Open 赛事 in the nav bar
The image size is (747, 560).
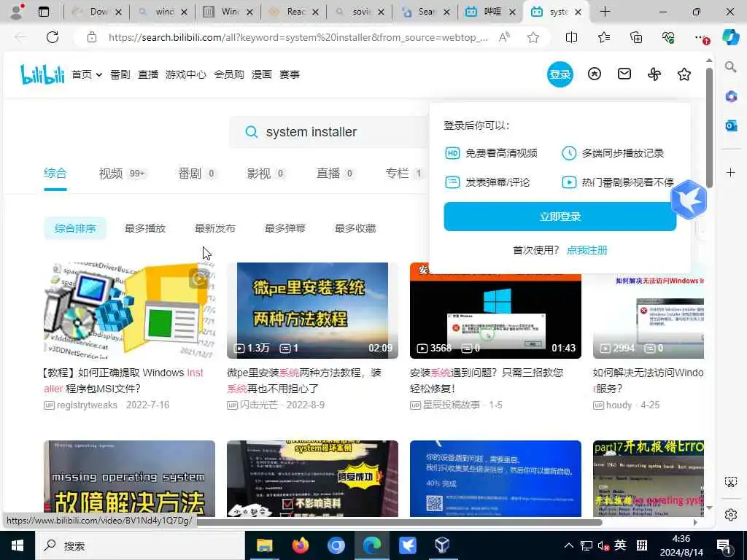click(x=290, y=75)
